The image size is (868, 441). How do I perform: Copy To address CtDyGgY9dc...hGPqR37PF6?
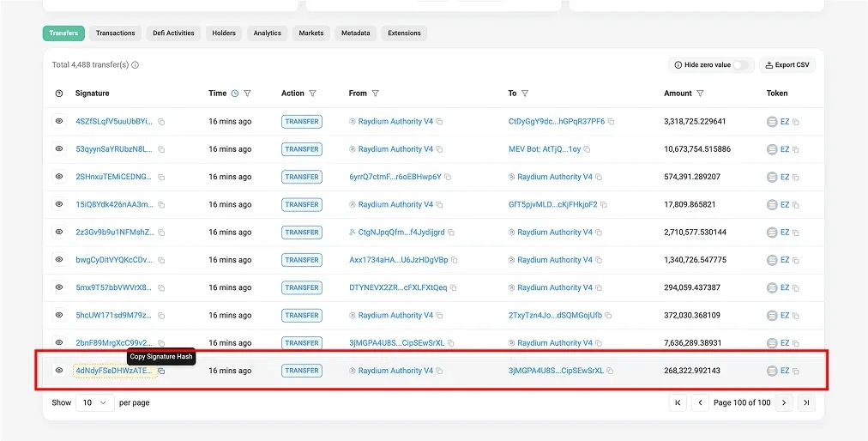pyautogui.click(x=612, y=122)
